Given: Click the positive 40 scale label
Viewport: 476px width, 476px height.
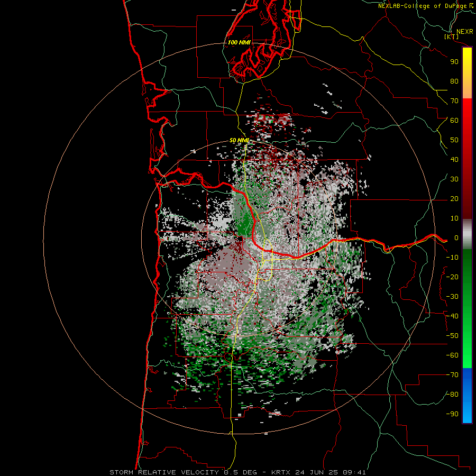Looking at the screenshot, I should coord(454,160).
